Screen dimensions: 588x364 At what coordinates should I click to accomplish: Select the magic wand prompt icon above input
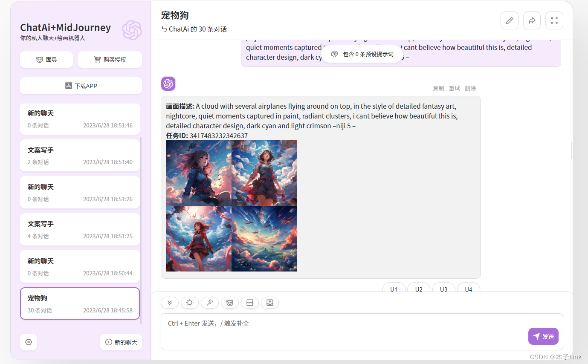click(209, 303)
